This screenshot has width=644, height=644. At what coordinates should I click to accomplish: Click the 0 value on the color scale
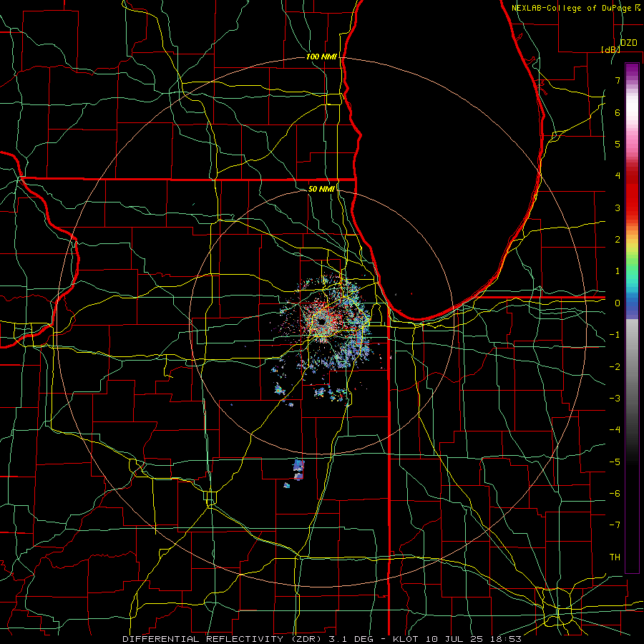point(618,303)
